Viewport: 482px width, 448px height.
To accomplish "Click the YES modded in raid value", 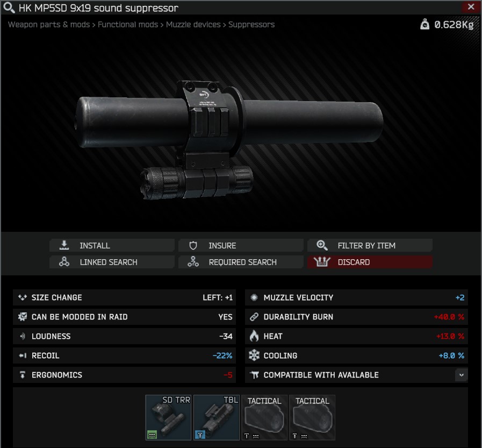I will (225, 317).
